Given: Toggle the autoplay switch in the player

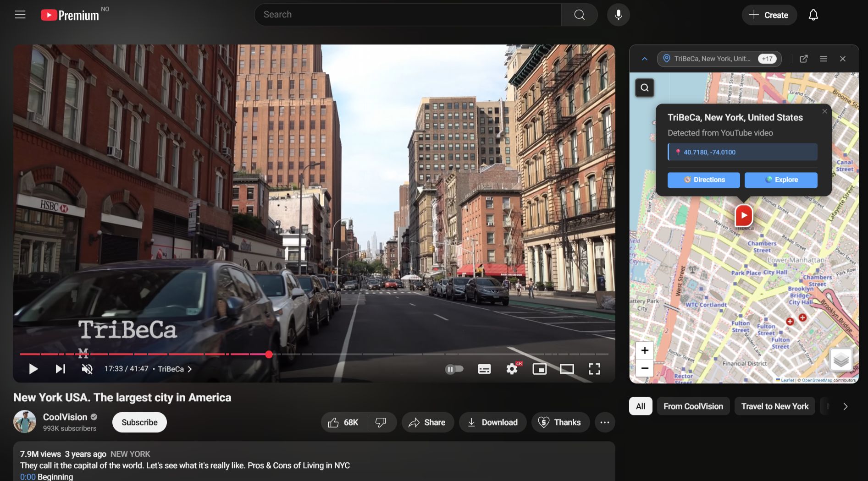Looking at the screenshot, I should point(454,369).
